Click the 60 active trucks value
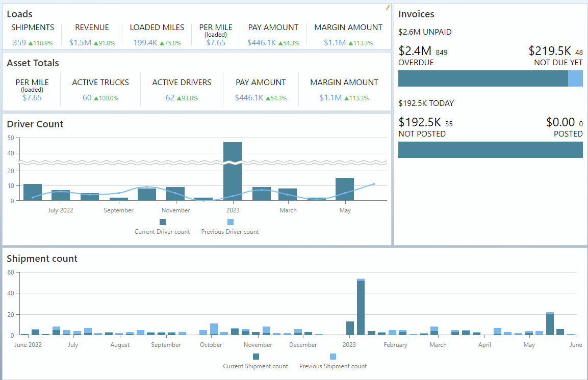This screenshot has height=380, width=588. pyautogui.click(x=87, y=98)
